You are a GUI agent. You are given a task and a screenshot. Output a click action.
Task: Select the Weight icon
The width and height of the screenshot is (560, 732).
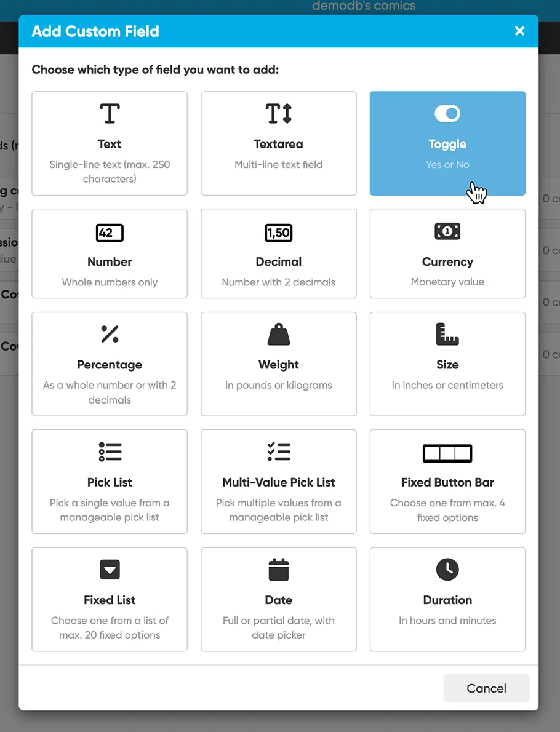[279, 335]
